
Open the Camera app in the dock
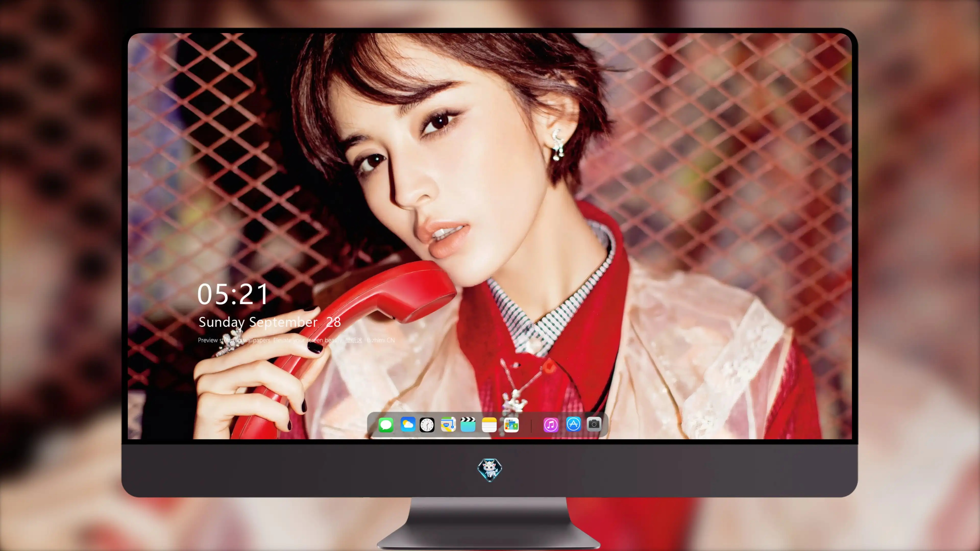(594, 424)
